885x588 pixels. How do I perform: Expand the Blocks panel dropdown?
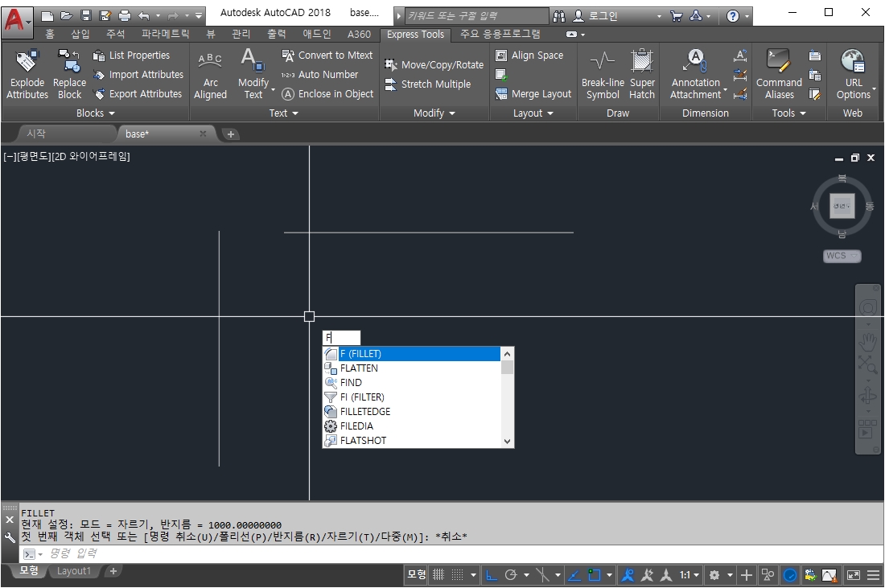click(x=95, y=113)
